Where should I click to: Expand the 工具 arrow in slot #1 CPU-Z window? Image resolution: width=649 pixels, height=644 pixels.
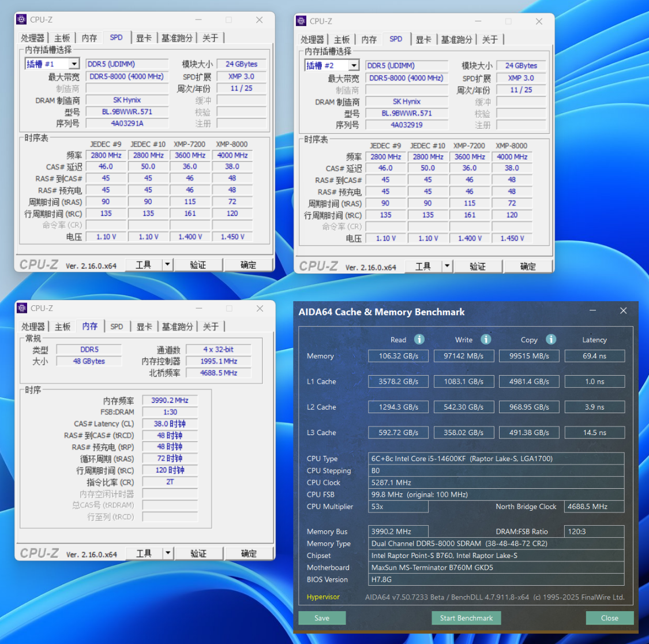tap(167, 265)
